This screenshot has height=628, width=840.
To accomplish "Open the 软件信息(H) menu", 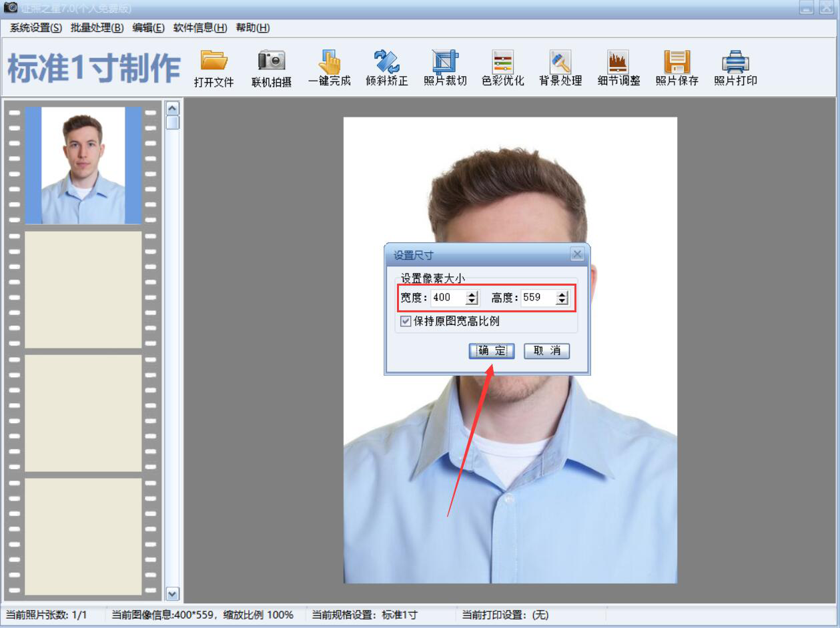I will [x=200, y=27].
